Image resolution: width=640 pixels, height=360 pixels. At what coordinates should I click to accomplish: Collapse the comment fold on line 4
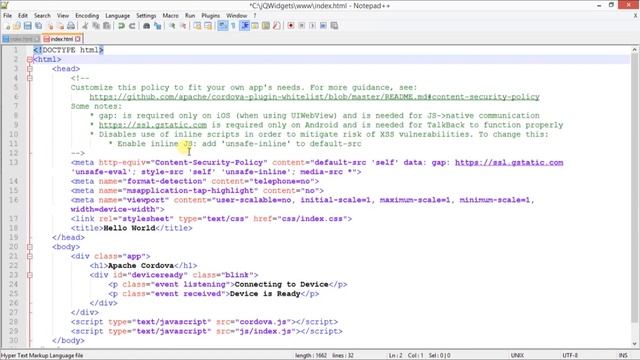30,78
